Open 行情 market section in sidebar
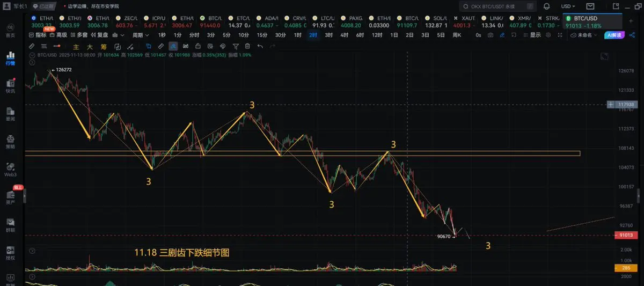 [x=11, y=58]
